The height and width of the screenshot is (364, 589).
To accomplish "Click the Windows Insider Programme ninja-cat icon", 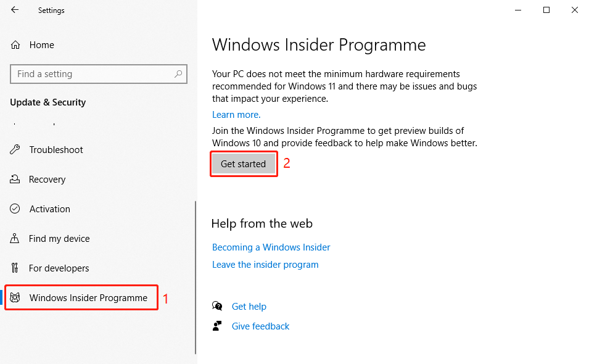I will pos(17,297).
